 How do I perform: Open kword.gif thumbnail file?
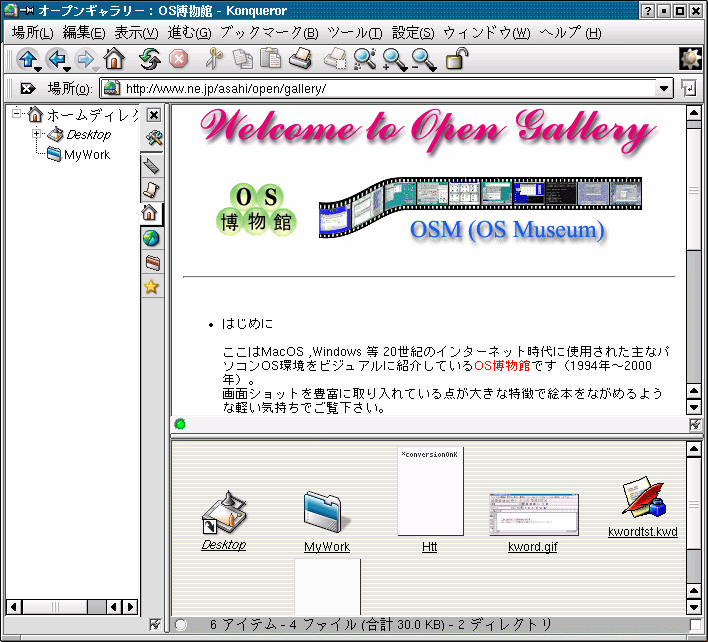pyautogui.click(x=533, y=523)
